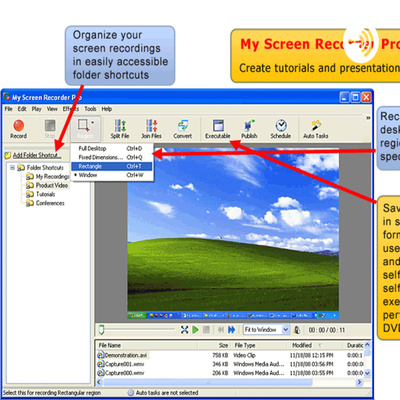Click the player Stop button
This screenshot has height=400, width=400.
point(206,330)
